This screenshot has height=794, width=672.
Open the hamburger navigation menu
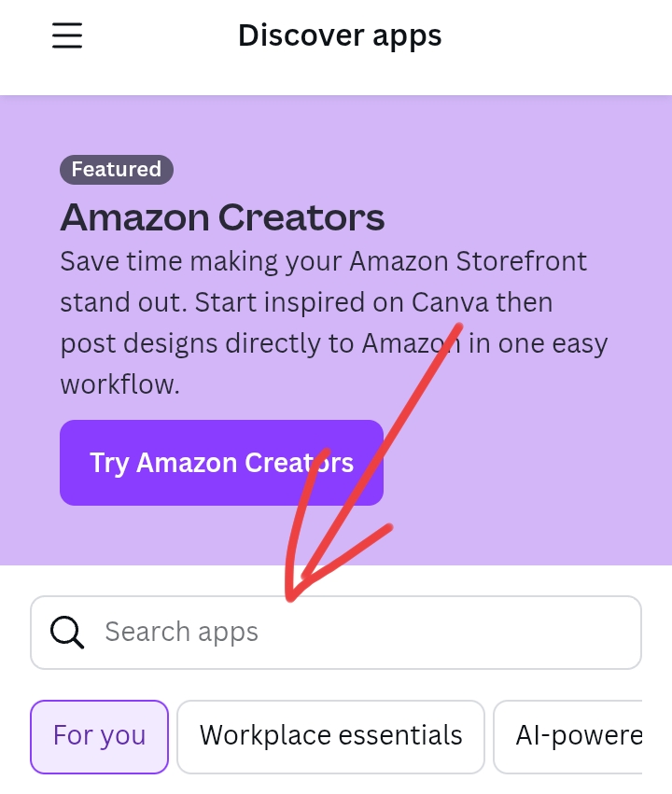point(67,35)
